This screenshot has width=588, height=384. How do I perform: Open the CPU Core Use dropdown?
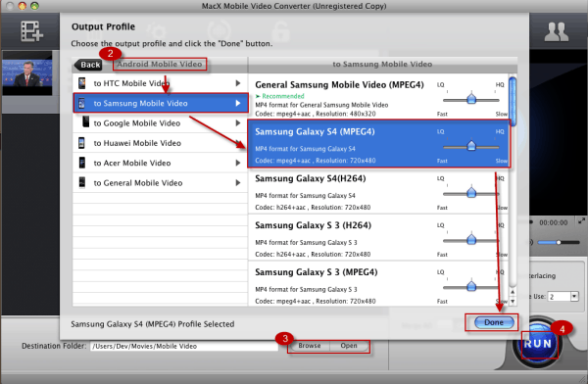(x=563, y=297)
